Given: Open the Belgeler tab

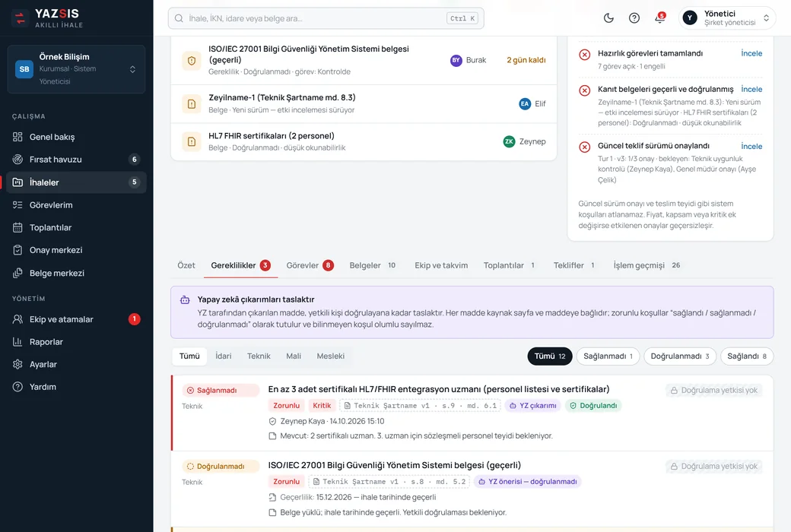Looking at the screenshot, I should 372,265.
